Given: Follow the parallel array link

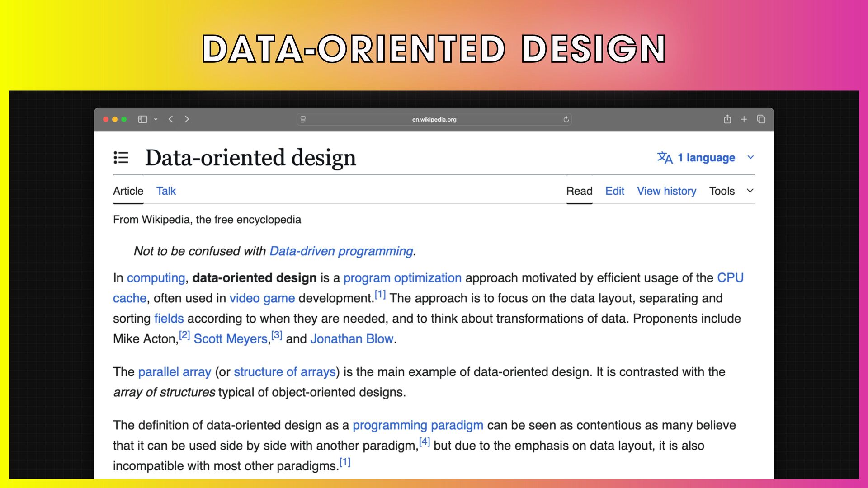Looking at the screenshot, I should [x=175, y=372].
